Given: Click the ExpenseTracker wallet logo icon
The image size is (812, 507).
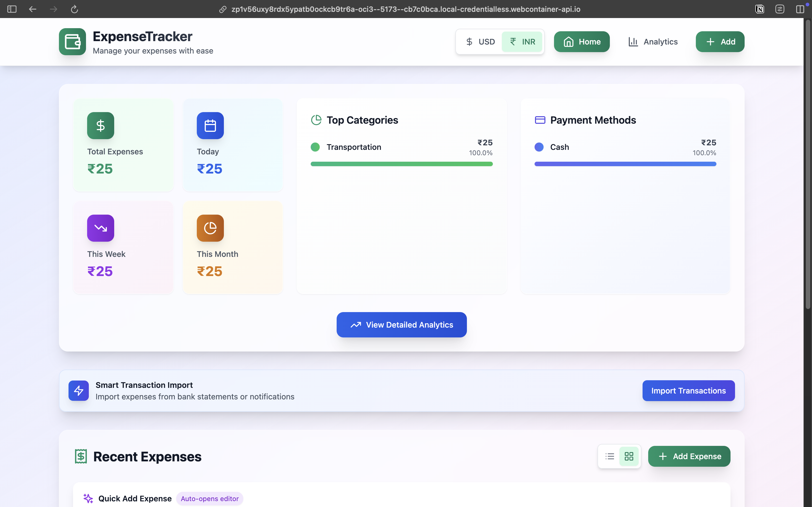Looking at the screenshot, I should pos(72,42).
